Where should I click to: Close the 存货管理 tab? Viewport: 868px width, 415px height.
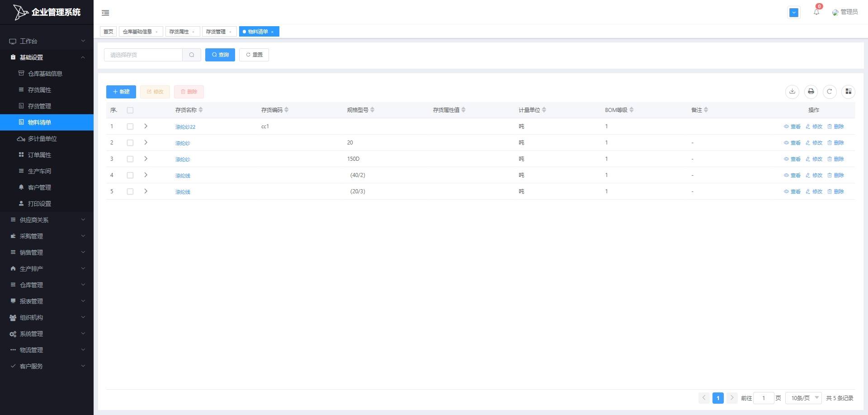[x=230, y=32]
